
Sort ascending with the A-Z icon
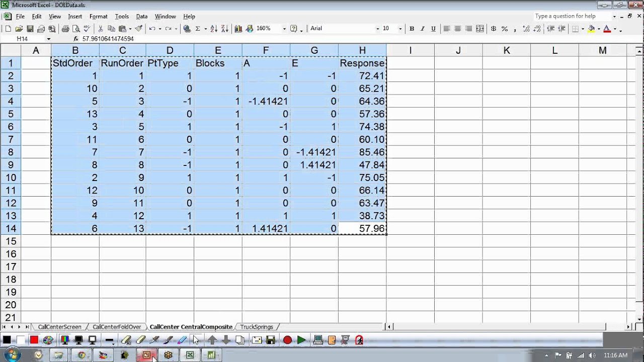(214, 29)
